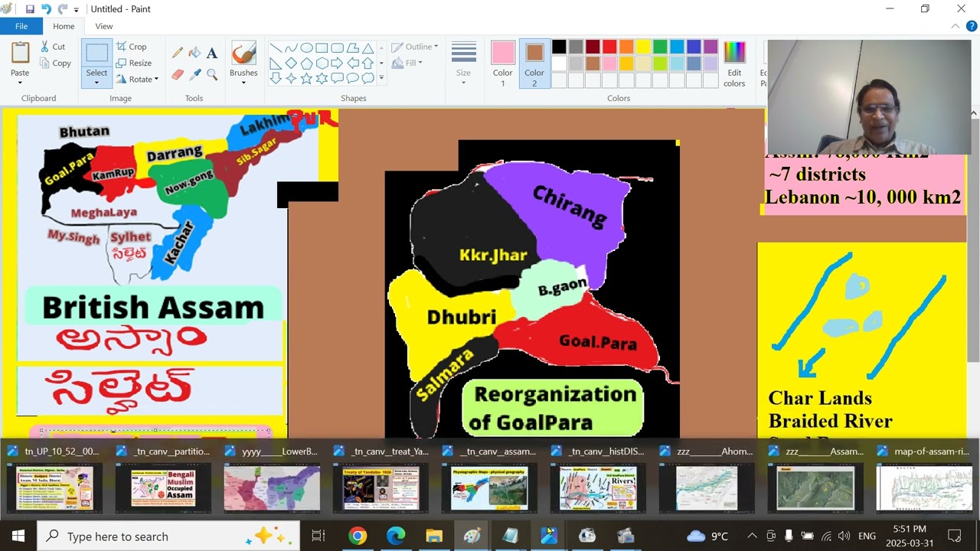The width and height of the screenshot is (980, 551).
Task: Select the Fill with color bucket tool
Action: point(194,53)
